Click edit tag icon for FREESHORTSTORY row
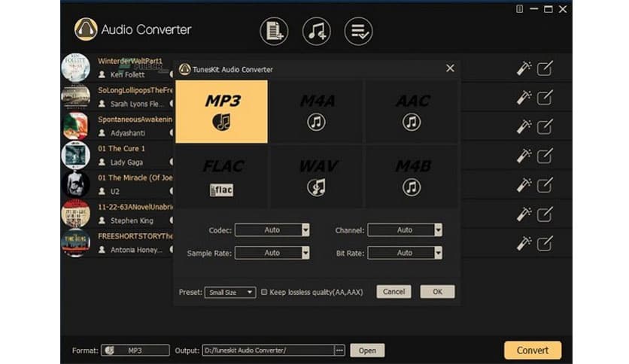629x364 pixels. click(x=545, y=244)
